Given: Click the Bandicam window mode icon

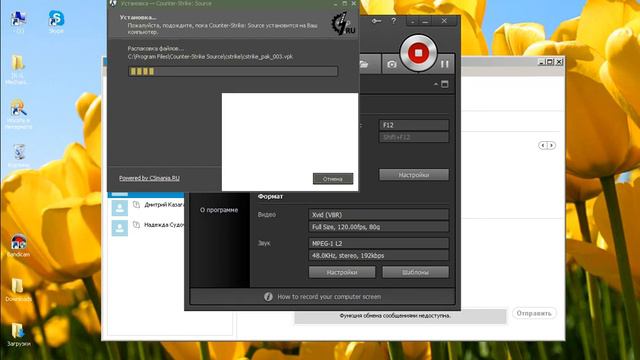Looking at the screenshot, I should coord(444,84).
